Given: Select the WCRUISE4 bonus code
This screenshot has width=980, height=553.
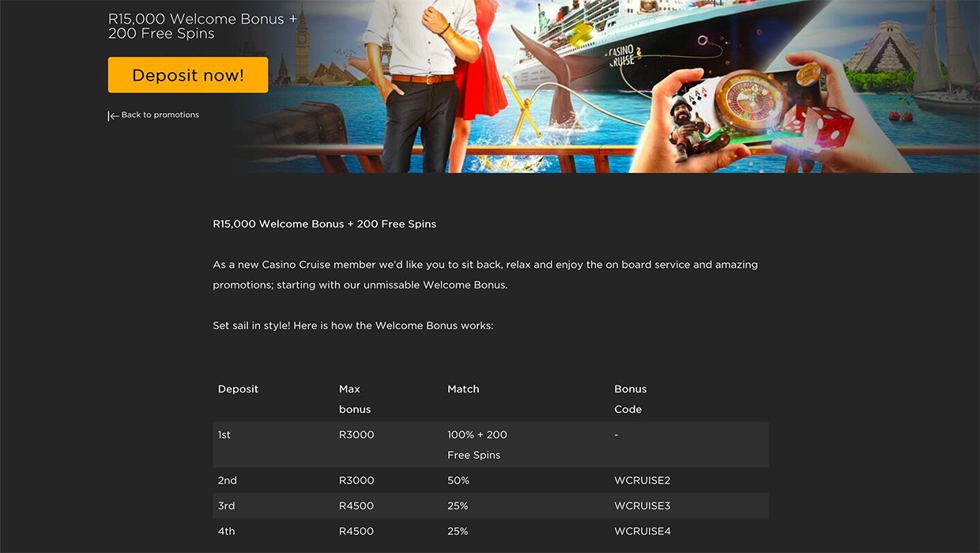Looking at the screenshot, I should click(643, 532).
